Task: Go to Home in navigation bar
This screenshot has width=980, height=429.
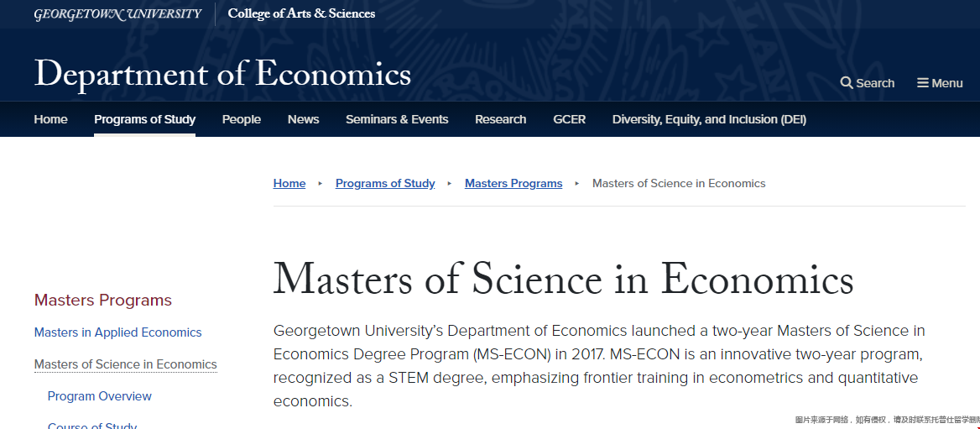Action: point(50,119)
